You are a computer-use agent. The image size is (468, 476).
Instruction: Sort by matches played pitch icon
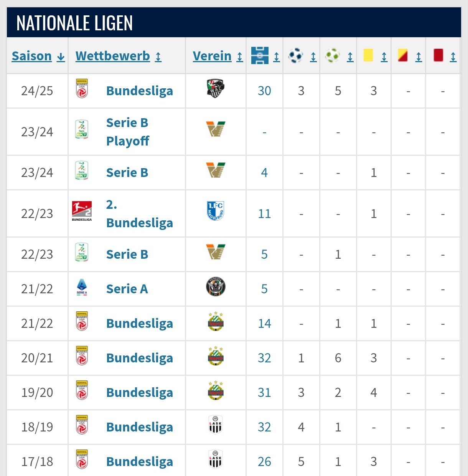pos(260,56)
